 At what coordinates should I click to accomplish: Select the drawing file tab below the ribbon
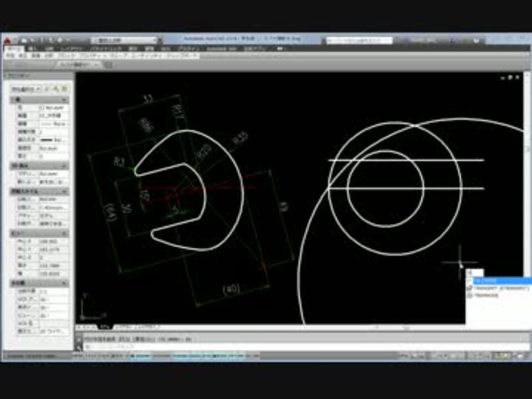click(79, 64)
